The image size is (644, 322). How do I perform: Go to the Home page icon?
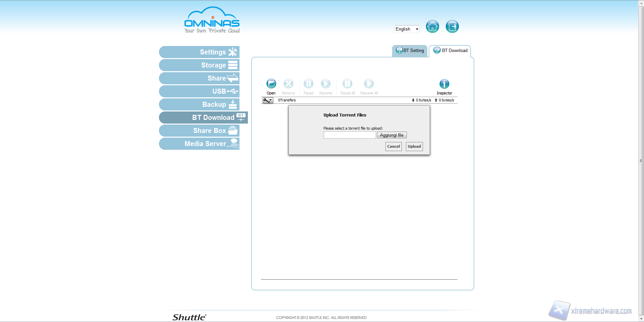pos(432,27)
